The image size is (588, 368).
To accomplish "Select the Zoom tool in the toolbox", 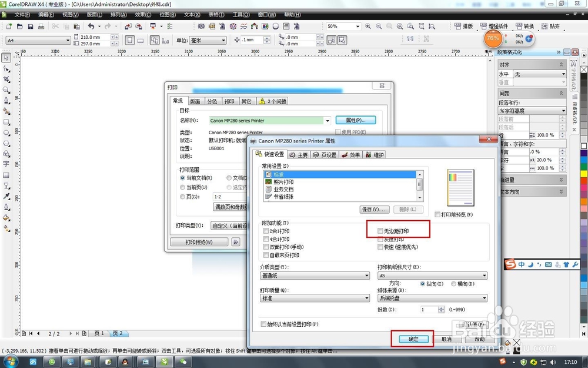I will 6,90.
